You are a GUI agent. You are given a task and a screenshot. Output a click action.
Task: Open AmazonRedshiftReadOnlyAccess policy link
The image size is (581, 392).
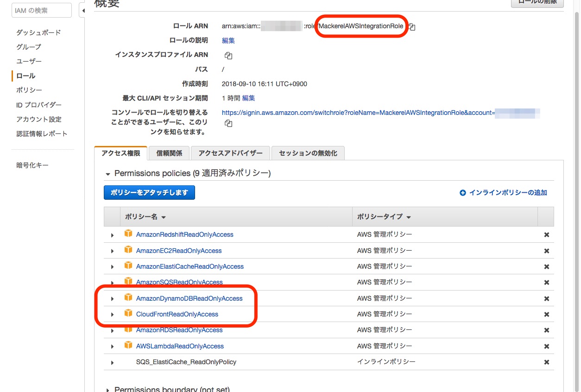[x=185, y=234]
